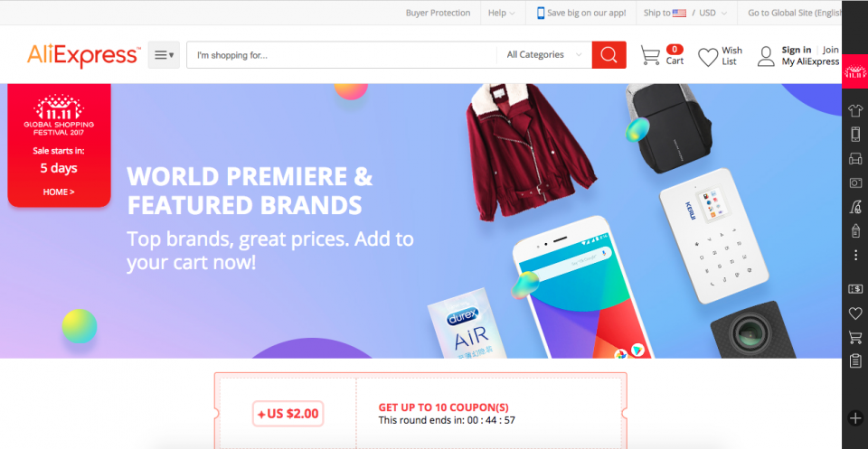Open the camera icon in right sidebar
Image resolution: width=868 pixels, height=449 pixels.
pyautogui.click(x=855, y=182)
